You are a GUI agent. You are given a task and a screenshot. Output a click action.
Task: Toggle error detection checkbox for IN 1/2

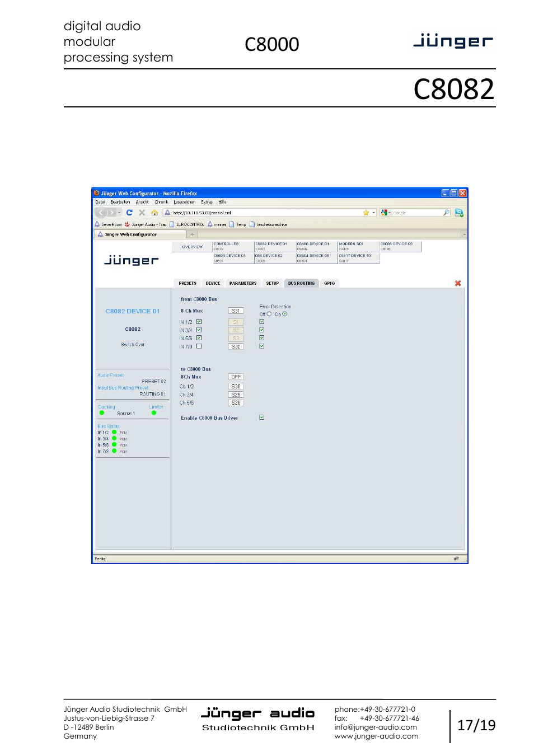[261, 322]
